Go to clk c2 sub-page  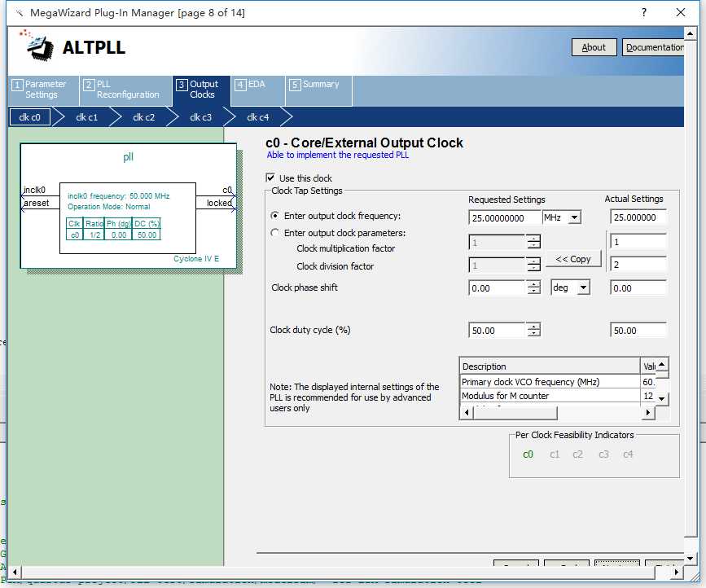pos(144,117)
